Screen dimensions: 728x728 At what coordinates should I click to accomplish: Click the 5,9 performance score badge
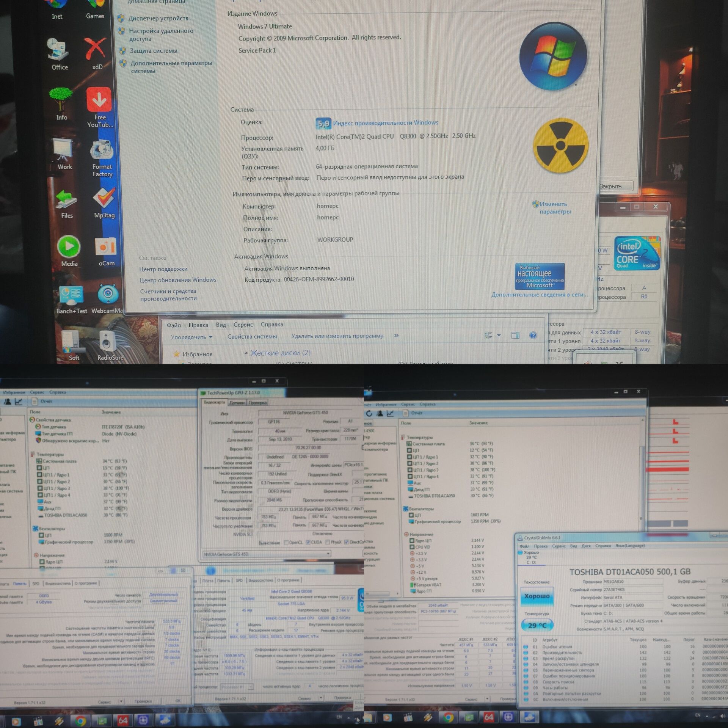(323, 123)
